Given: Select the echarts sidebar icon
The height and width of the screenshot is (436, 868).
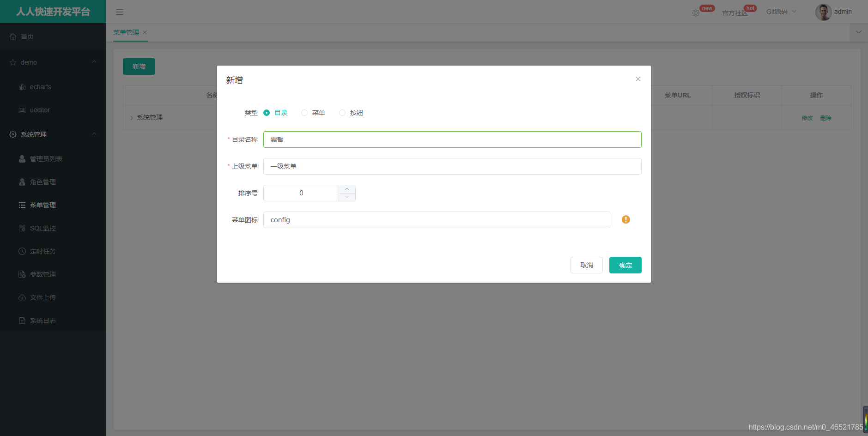Looking at the screenshot, I should (22, 86).
